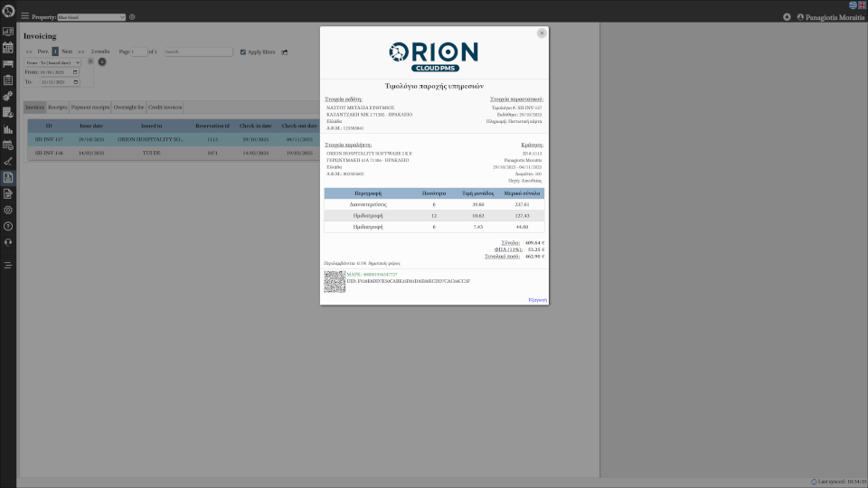Screen dimensions: 868x488
Task: Open Panagiotis Moraitis user profile
Action: point(830,17)
